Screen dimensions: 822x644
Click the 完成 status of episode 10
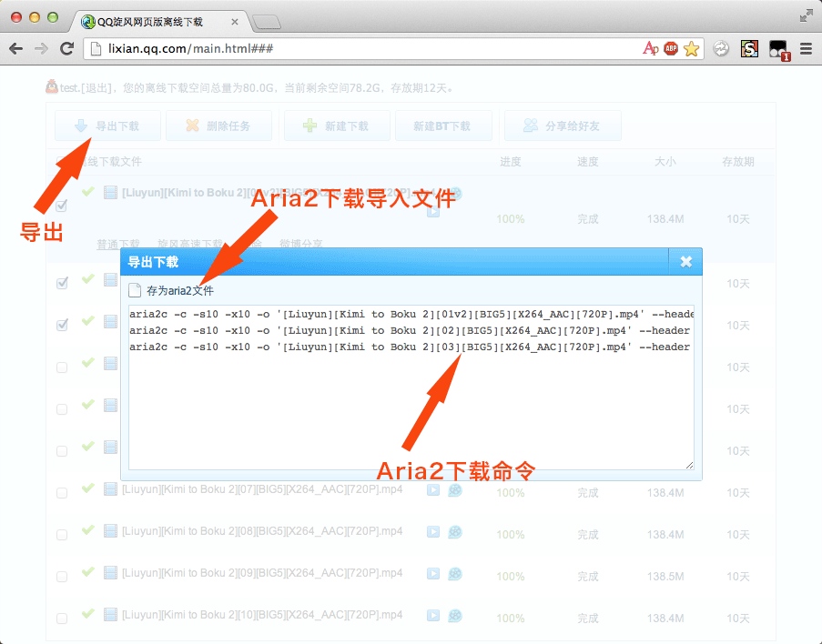click(588, 619)
